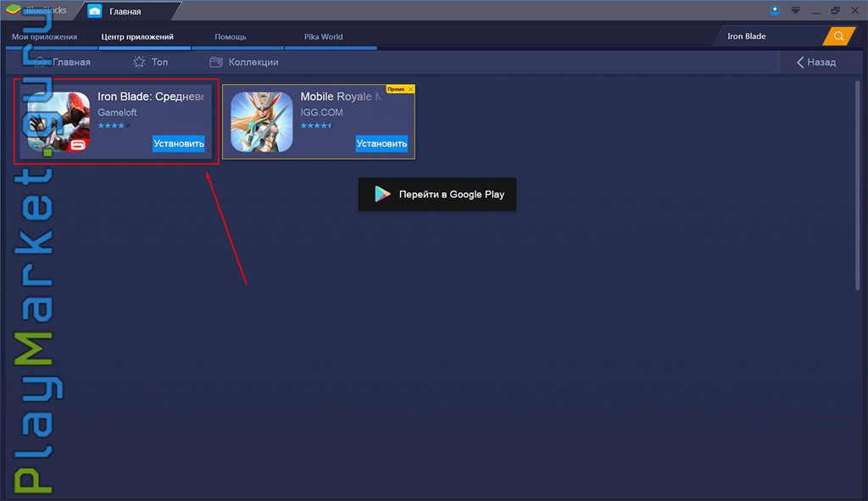Open Iron Blade app thumbnail

coord(58,122)
